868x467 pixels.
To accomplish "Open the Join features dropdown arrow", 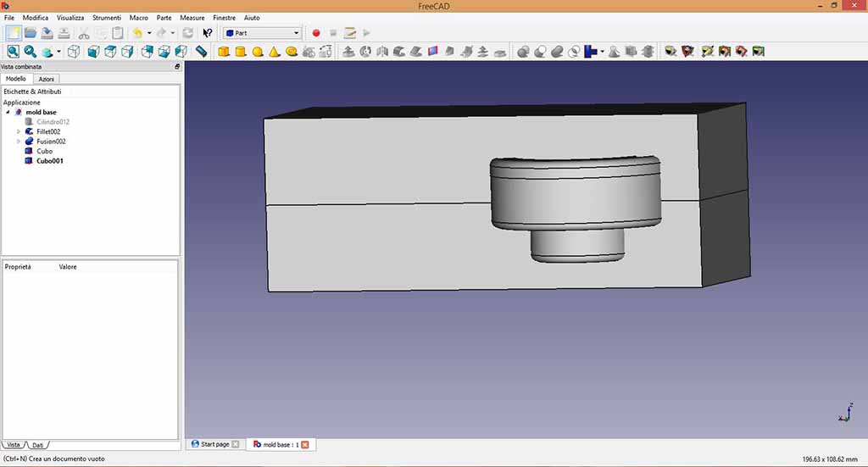I will (x=603, y=52).
